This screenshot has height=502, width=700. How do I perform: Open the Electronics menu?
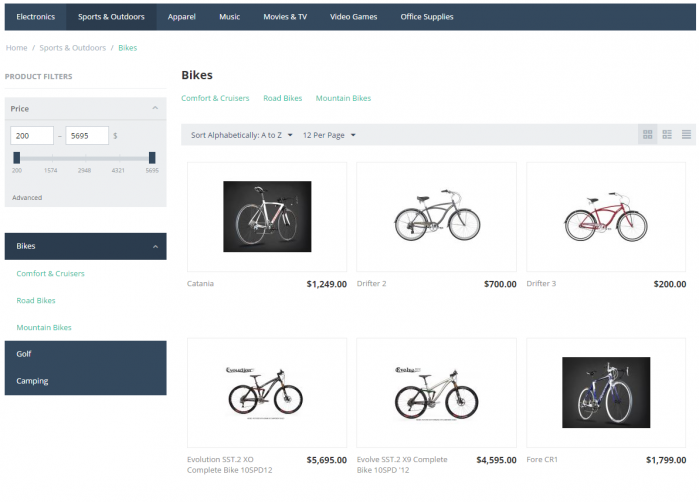coord(36,17)
